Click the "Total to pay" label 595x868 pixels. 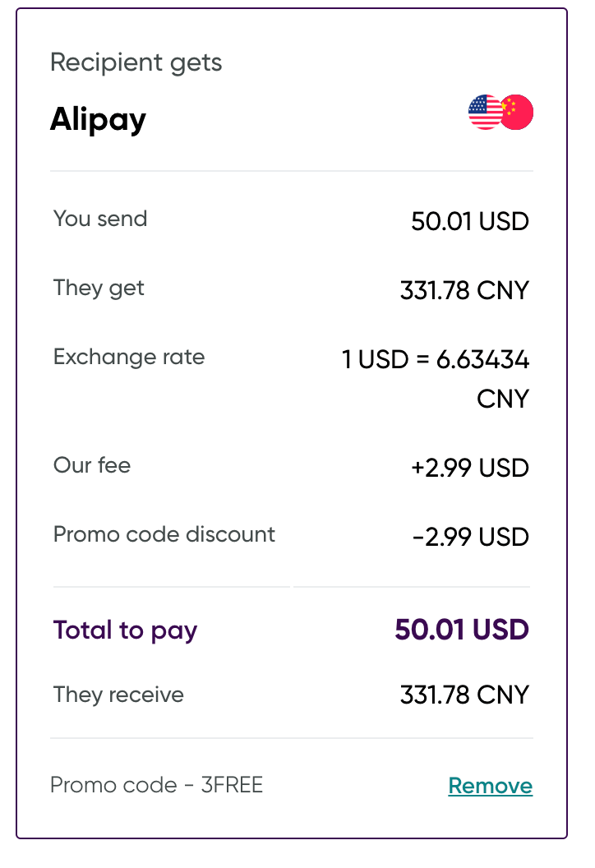126,630
